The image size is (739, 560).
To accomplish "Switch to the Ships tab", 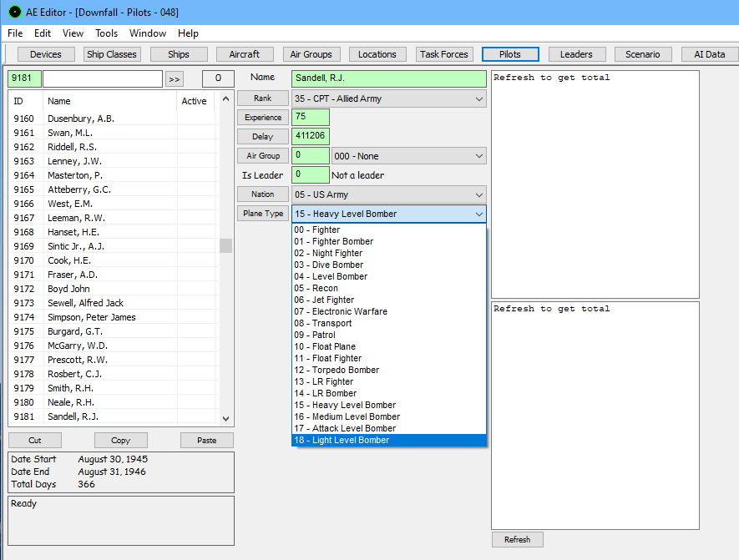I will coord(179,54).
